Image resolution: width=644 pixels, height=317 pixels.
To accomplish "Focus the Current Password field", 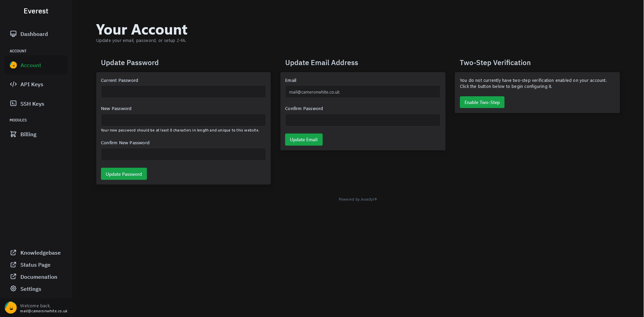I will (183, 92).
